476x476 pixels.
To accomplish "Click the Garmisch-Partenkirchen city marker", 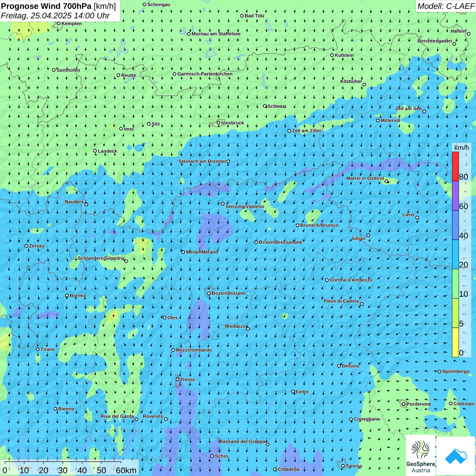I will click(175, 74).
